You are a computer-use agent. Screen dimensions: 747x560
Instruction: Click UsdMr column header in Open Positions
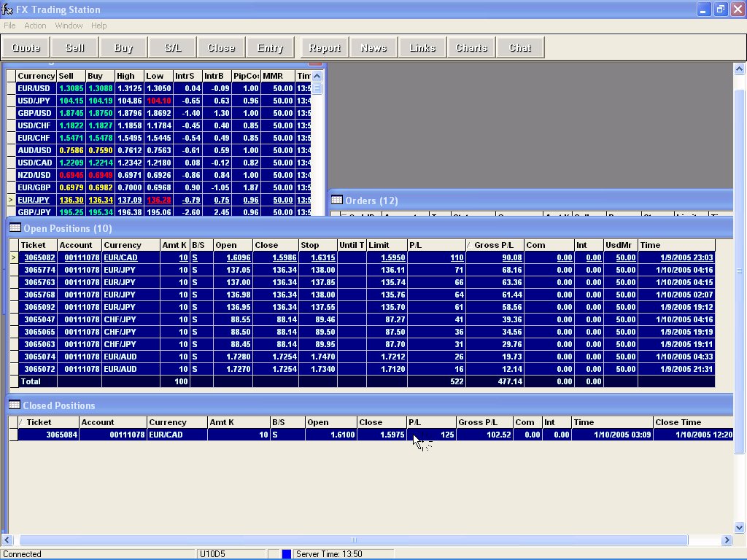click(620, 245)
